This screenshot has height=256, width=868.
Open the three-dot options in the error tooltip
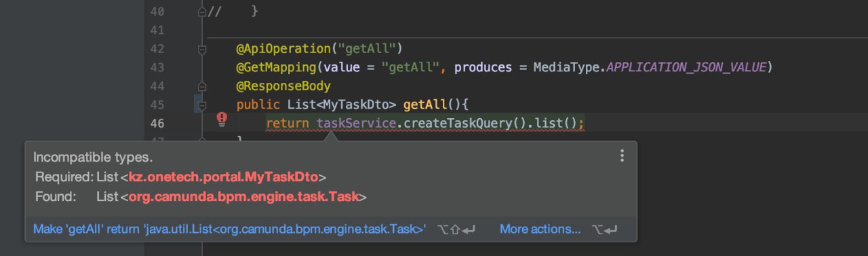pyautogui.click(x=622, y=156)
